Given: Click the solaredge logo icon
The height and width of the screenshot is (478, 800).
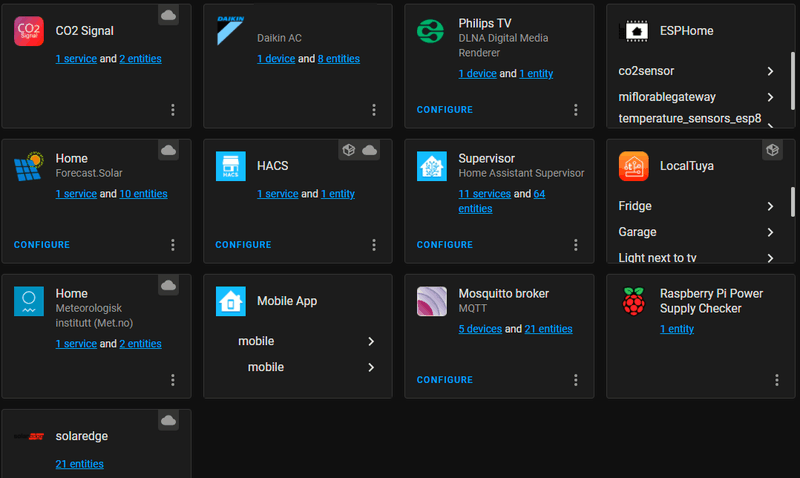Looking at the screenshot, I should coord(29,436).
